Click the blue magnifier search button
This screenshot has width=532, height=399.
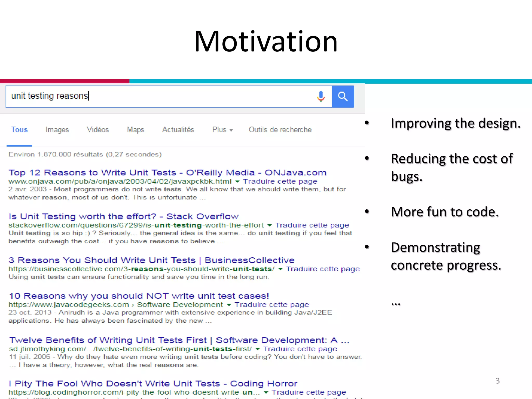coord(343,97)
